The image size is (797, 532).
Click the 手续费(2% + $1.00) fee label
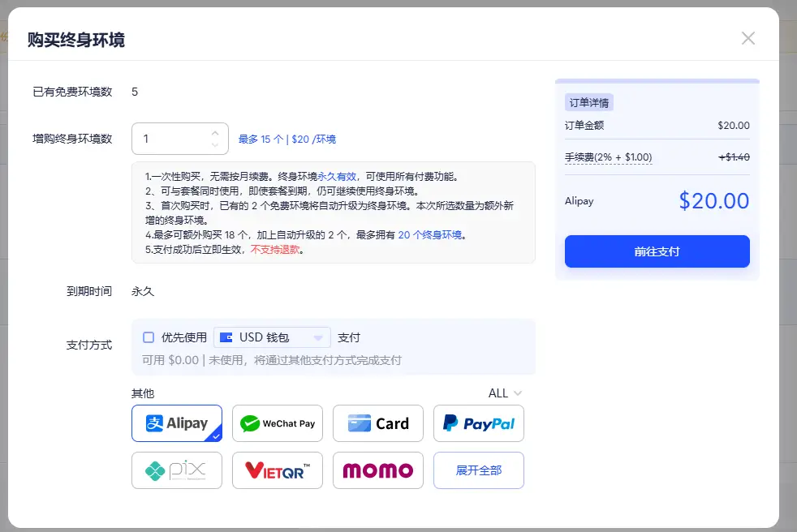(609, 157)
